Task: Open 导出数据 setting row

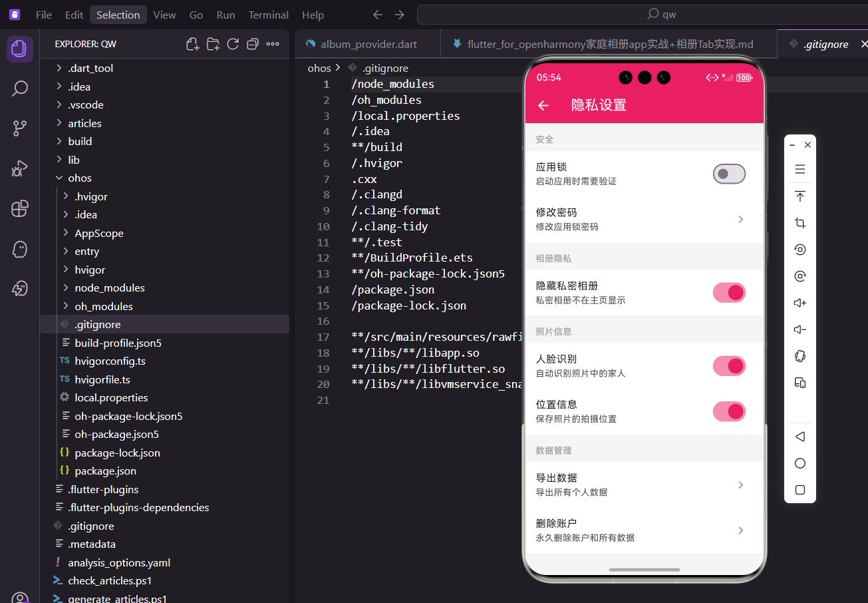Action: click(x=644, y=485)
